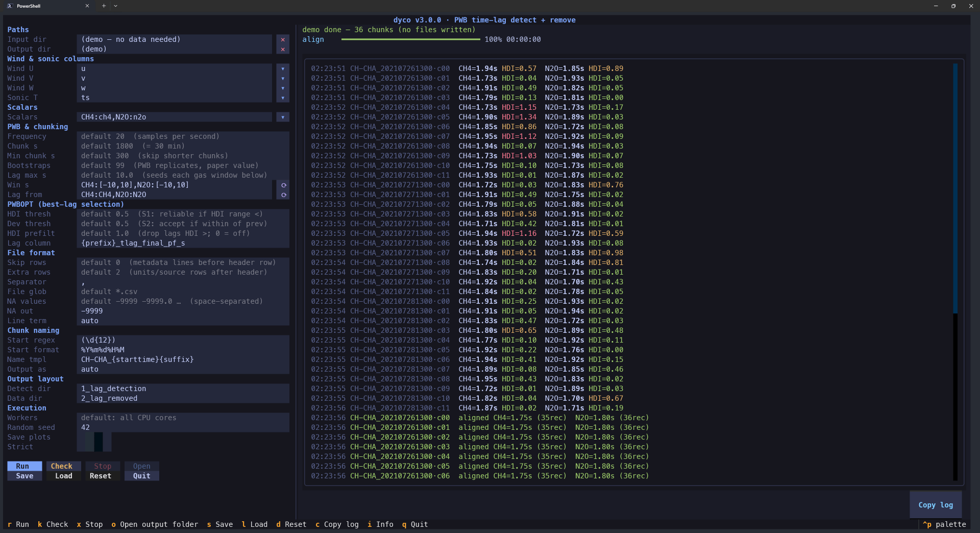Focus the Input dir field
Screen dimensions: 980x533
(x=174, y=39)
